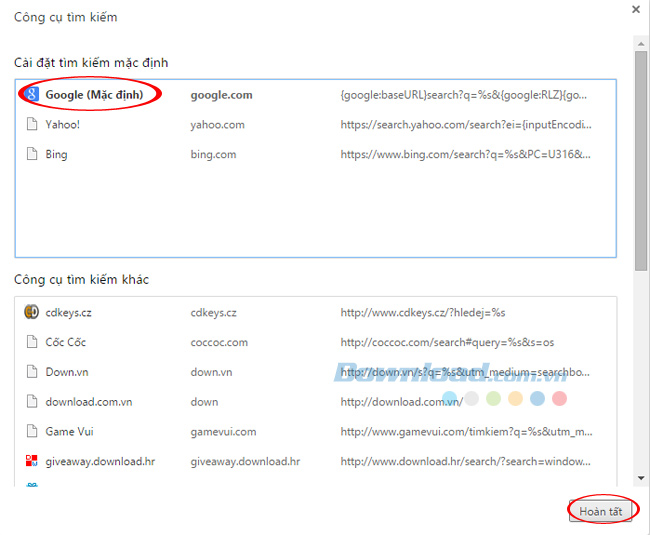Image resolution: width=650 pixels, height=535 pixels.
Task: Select the download.com.vn engine name
Action: [89, 402]
